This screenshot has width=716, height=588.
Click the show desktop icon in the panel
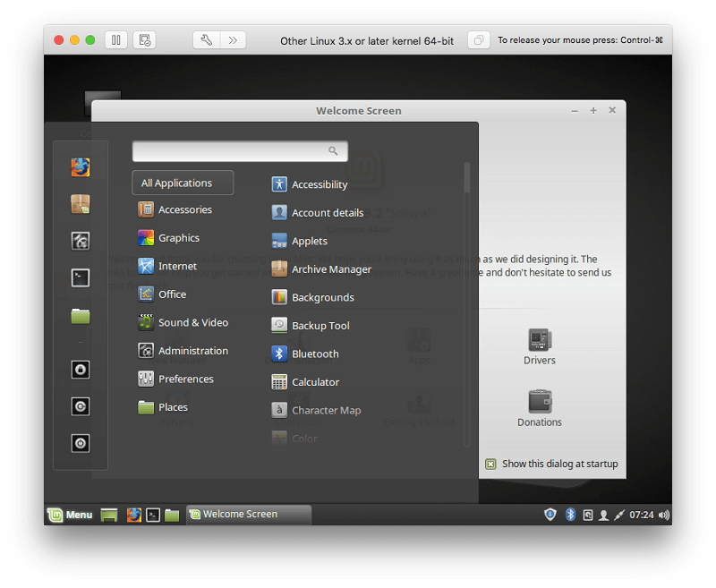coord(109,515)
